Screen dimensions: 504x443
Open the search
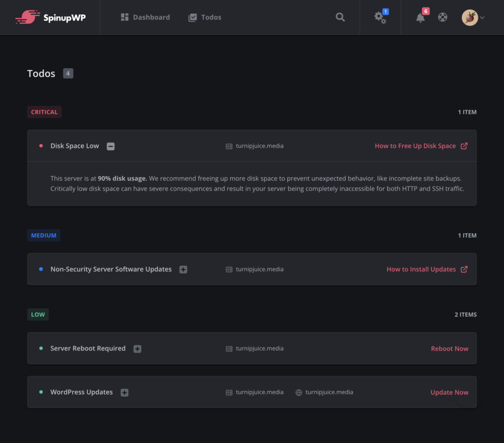[340, 17]
